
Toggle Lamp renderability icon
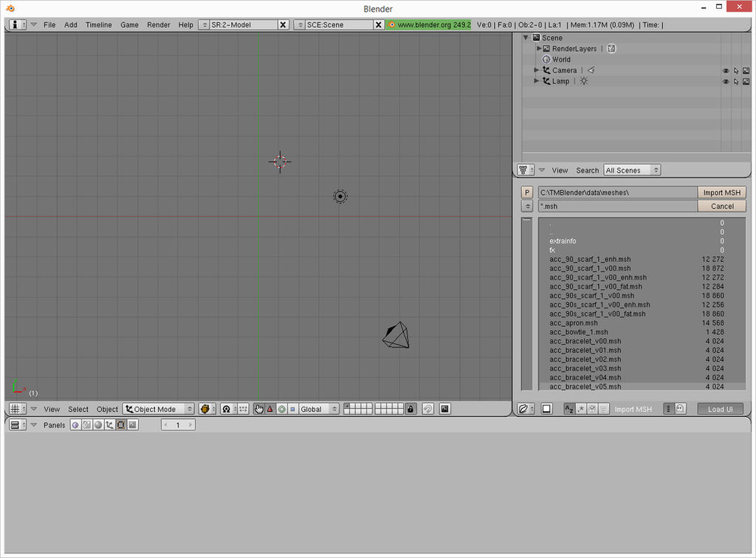click(x=746, y=81)
